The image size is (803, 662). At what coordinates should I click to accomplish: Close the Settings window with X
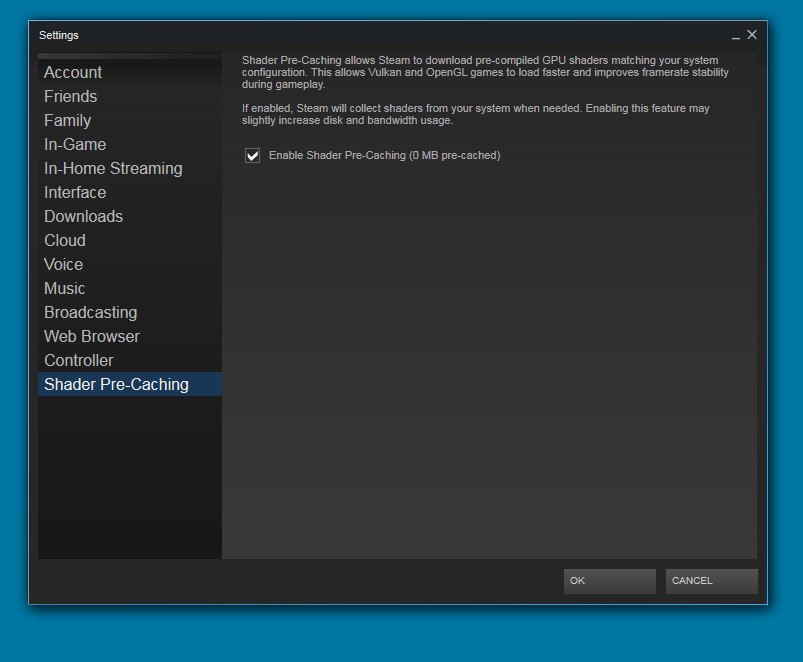(x=752, y=35)
